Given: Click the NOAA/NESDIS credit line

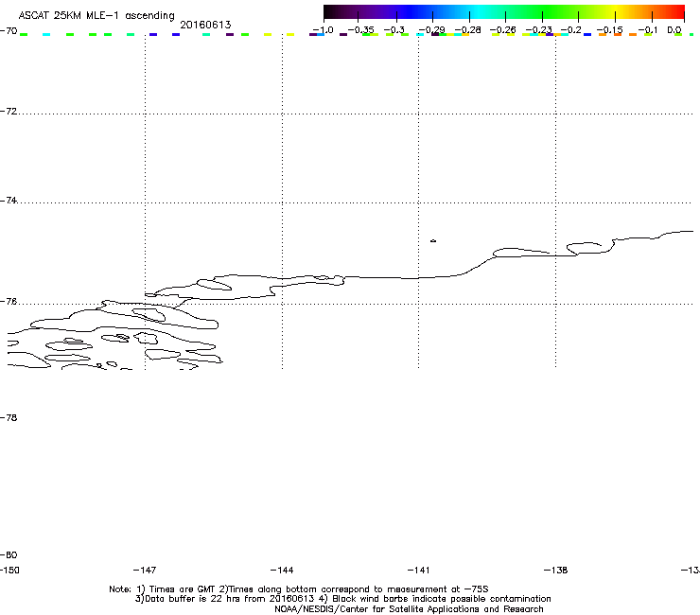Looking at the screenshot, I should (x=409, y=608).
